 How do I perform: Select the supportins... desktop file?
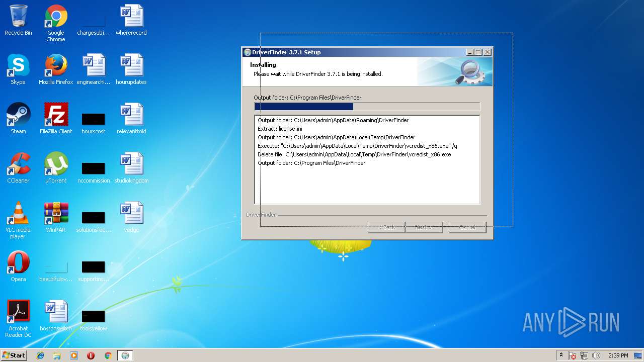tap(93, 270)
